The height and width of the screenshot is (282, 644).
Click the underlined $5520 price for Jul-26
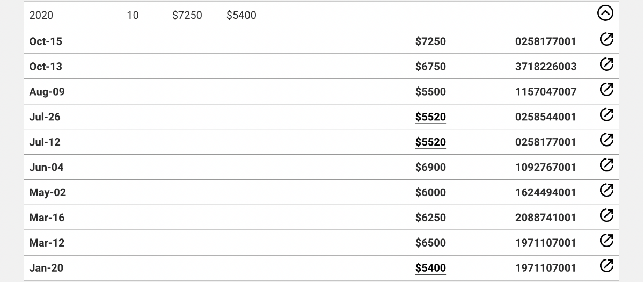(x=430, y=117)
